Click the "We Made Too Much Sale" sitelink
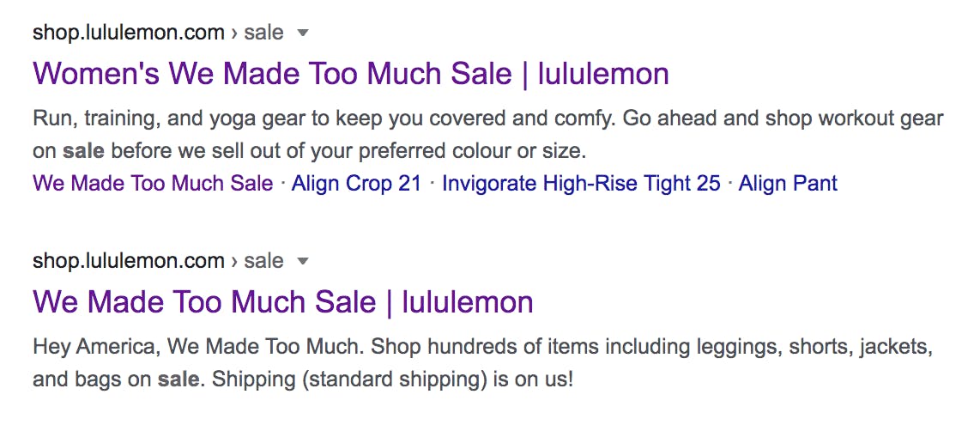This screenshot has height=431, width=980. pyautogui.click(x=153, y=183)
